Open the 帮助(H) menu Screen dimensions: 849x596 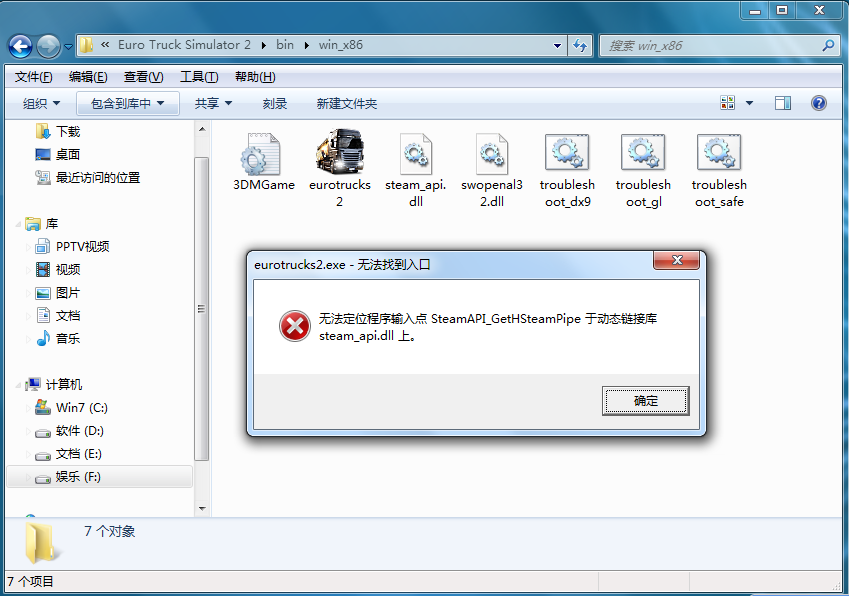255,77
